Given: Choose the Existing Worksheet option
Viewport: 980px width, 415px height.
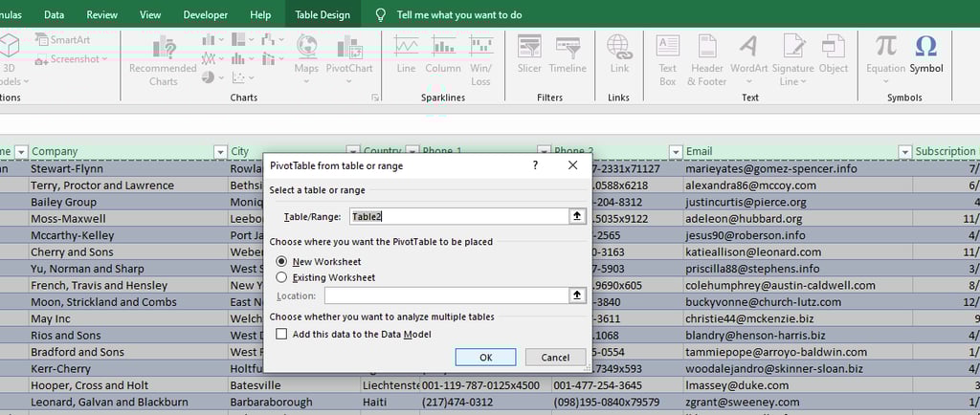Looking at the screenshot, I should click(x=281, y=277).
